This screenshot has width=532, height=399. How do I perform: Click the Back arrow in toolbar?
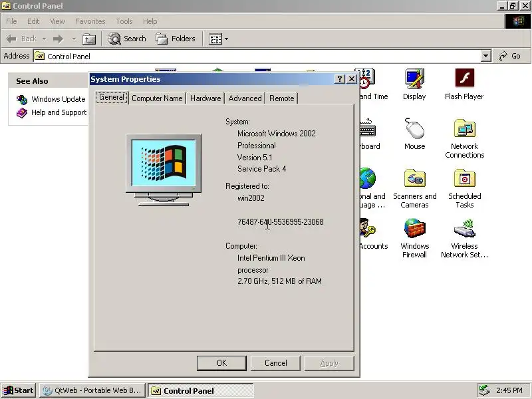pyautogui.click(x=11, y=39)
